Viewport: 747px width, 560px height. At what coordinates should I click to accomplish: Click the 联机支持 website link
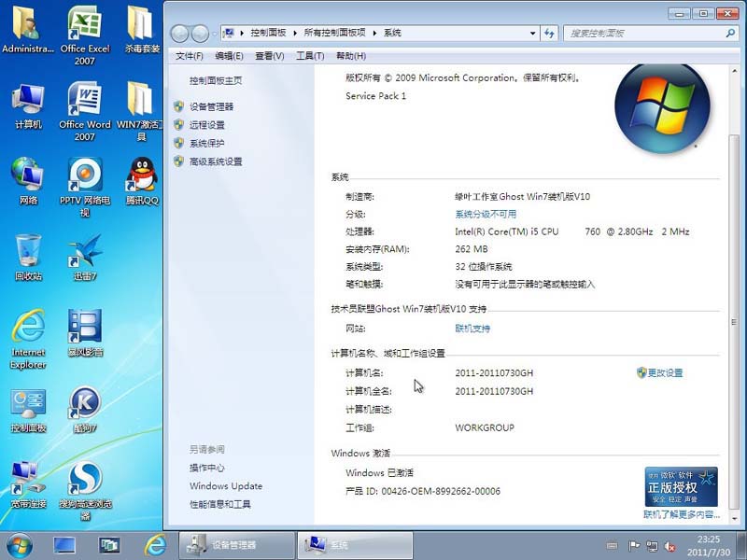[x=472, y=329]
